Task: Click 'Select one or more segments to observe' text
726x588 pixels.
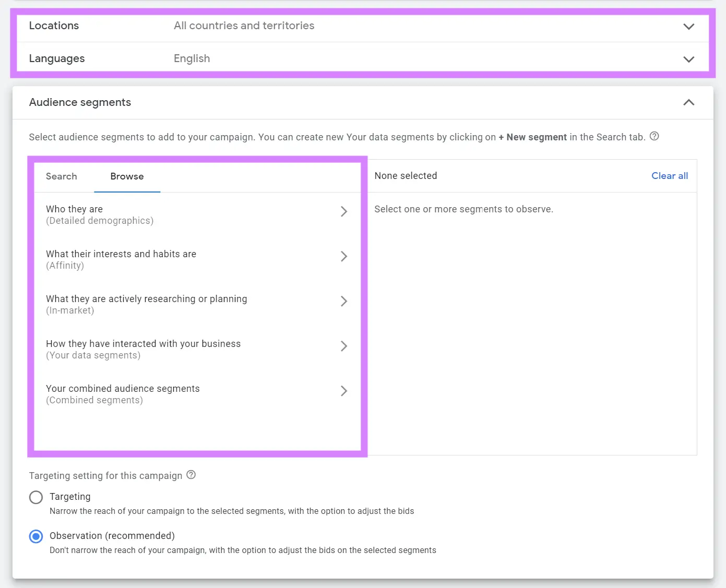Action: [x=463, y=209]
